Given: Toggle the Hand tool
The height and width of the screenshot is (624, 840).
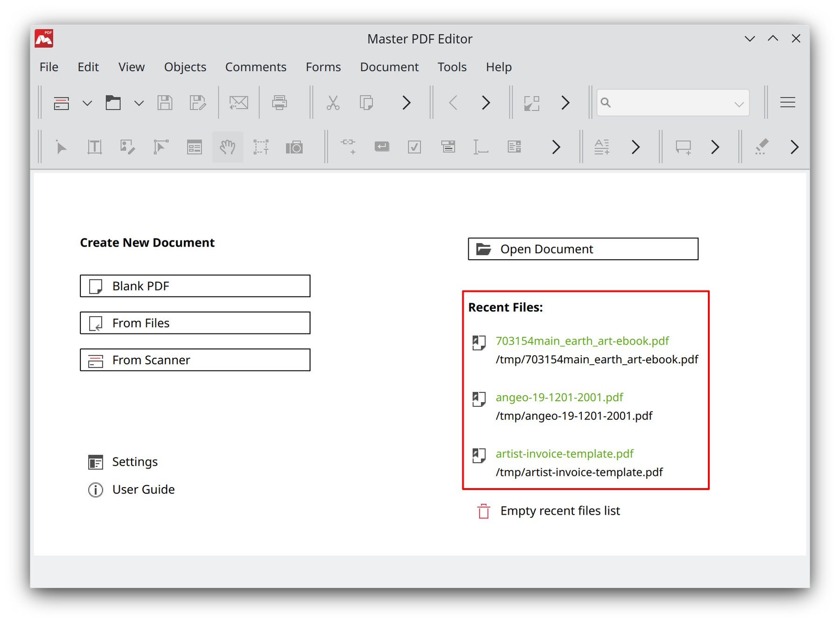Looking at the screenshot, I should (x=228, y=148).
